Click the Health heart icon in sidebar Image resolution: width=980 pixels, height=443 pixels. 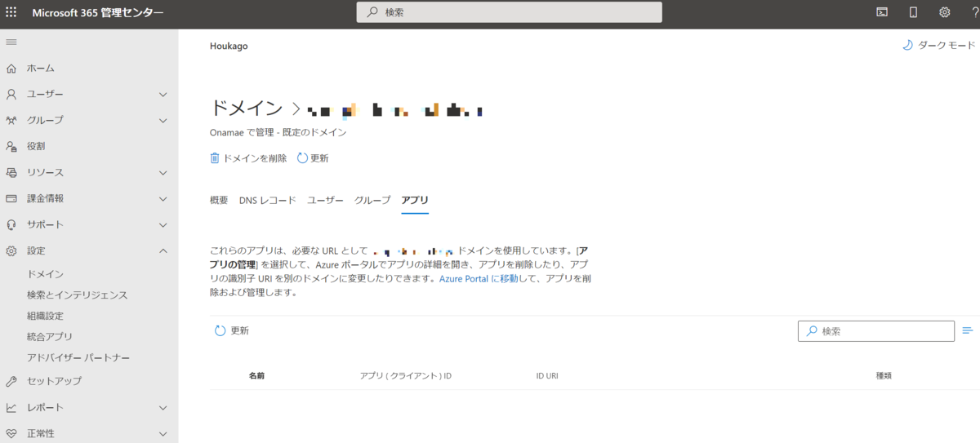click(11, 434)
